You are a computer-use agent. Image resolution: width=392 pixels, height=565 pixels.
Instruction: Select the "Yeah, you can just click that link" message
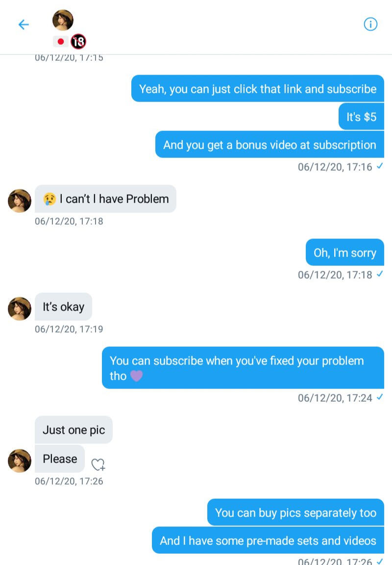258,89
